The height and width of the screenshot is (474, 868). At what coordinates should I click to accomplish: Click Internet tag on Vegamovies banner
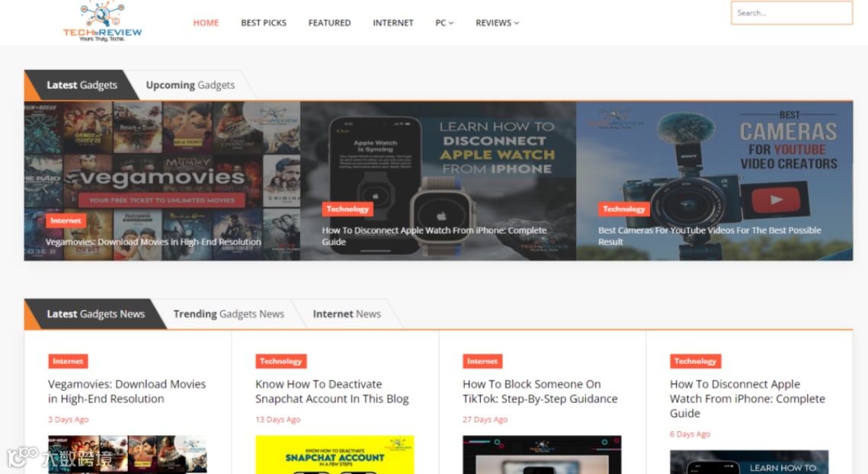tap(66, 220)
